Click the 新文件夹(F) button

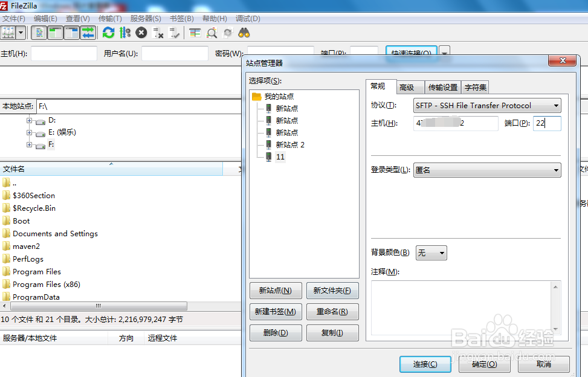pyautogui.click(x=332, y=291)
